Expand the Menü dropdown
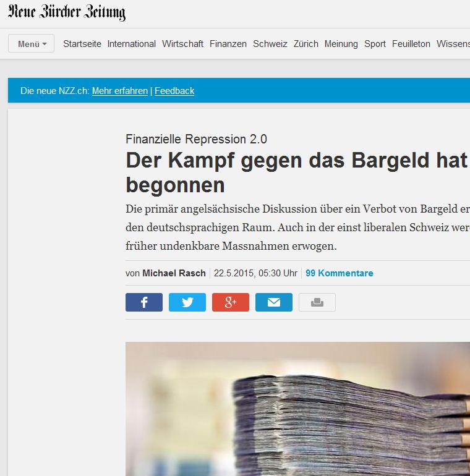 click(32, 44)
